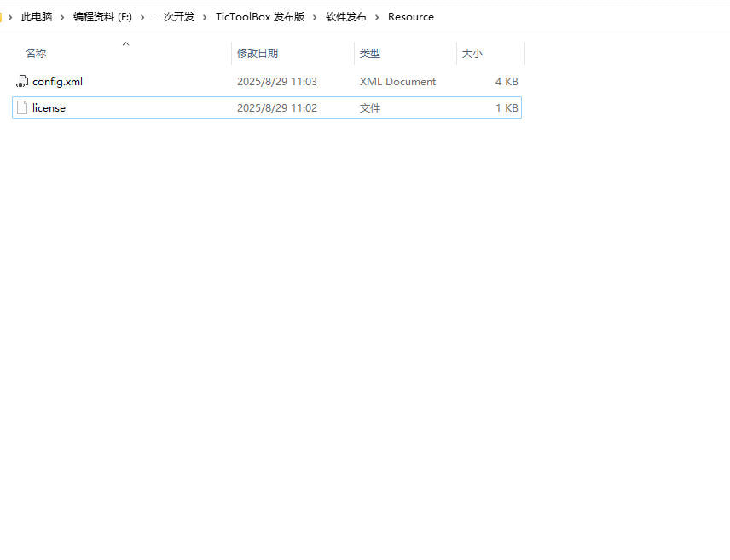Sort files by 修改日期 column header
Image resolution: width=730 pixels, height=560 pixels.
(258, 54)
